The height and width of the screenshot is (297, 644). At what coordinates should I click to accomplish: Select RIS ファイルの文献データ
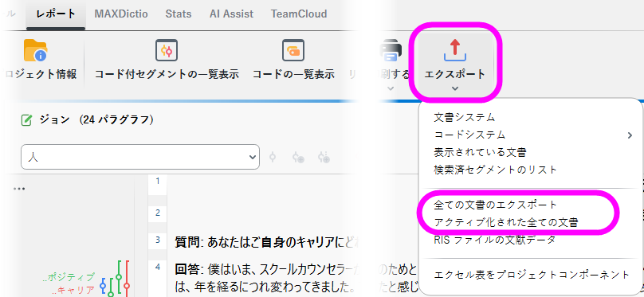(x=494, y=240)
